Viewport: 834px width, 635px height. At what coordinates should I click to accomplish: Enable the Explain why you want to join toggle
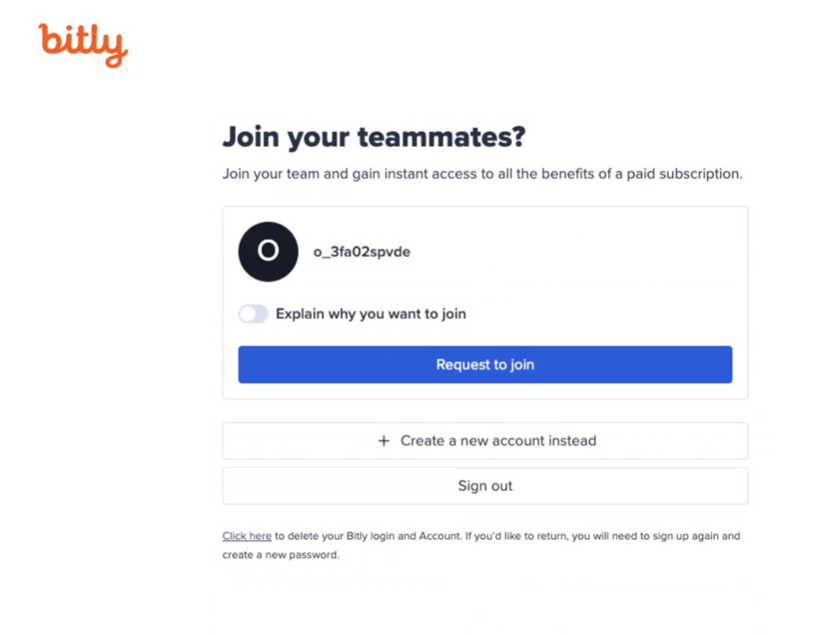(253, 314)
